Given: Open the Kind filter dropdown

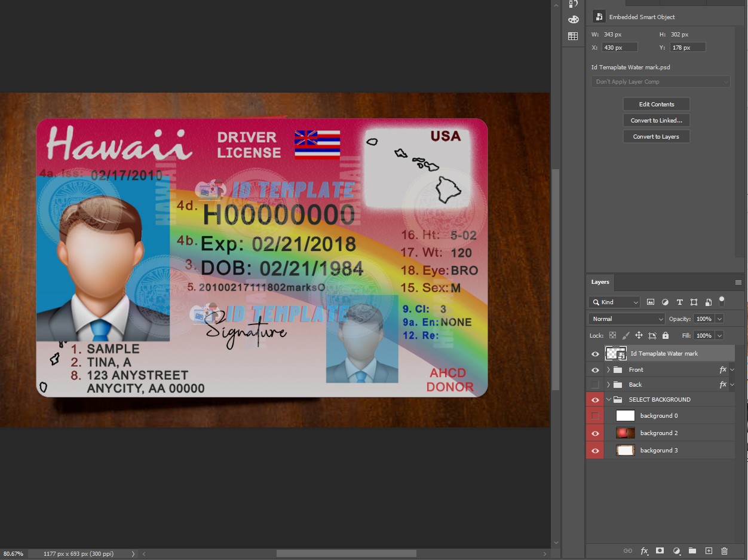Looking at the screenshot, I should coord(614,302).
